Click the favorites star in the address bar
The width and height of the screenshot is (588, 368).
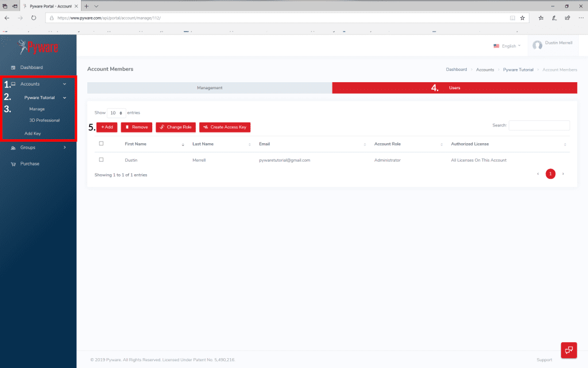click(523, 18)
